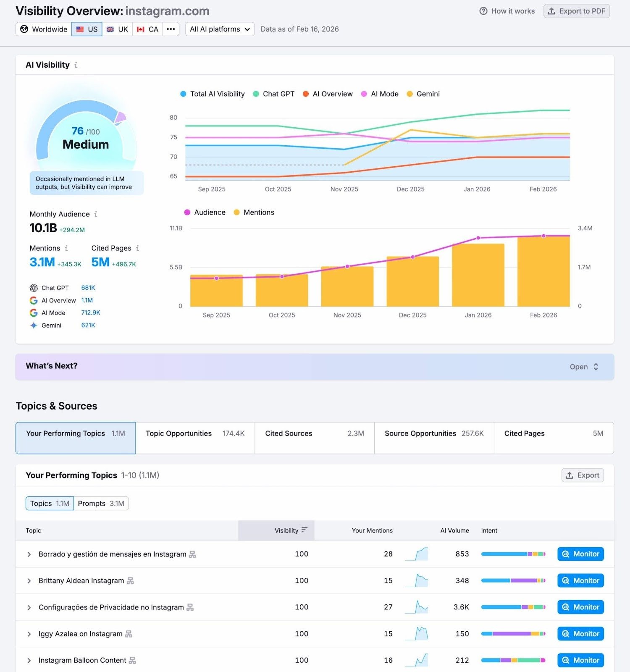The width and height of the screenshot is (630, 672).
Task: Click intent bar for Iggy Azalea row
Action: pos(513,633)
